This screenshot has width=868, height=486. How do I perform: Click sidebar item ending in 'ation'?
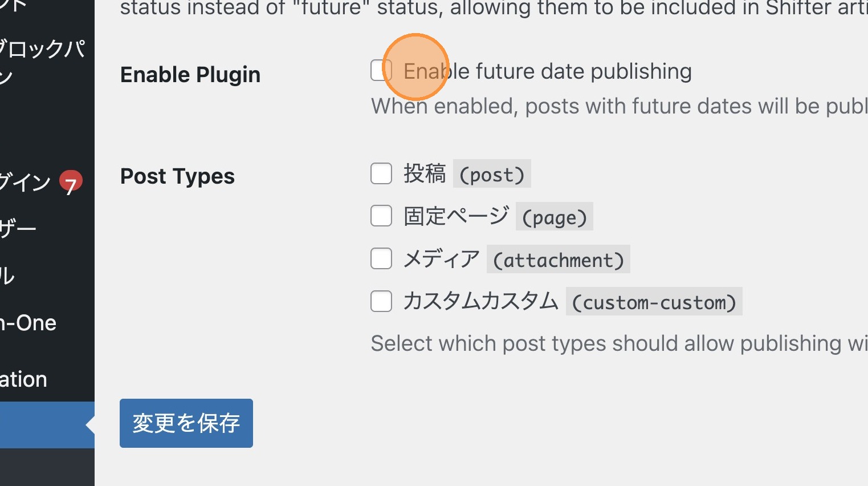coord(24,379)
